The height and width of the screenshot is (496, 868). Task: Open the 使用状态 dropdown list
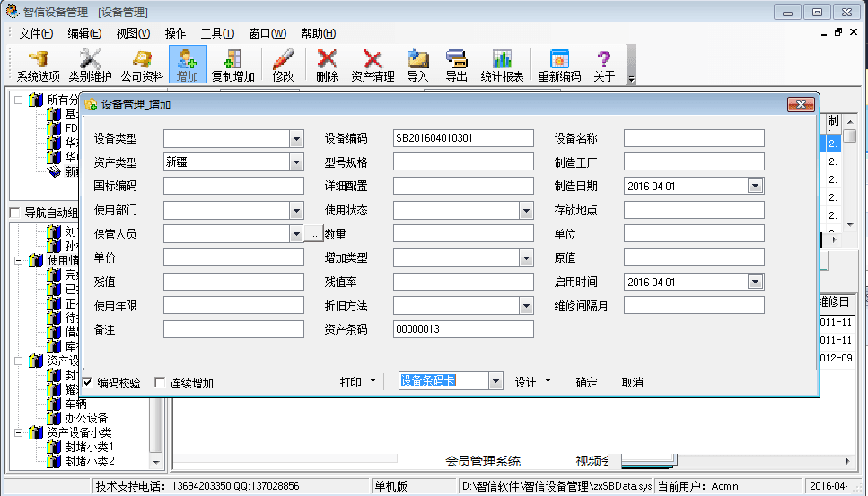[527, 210]
